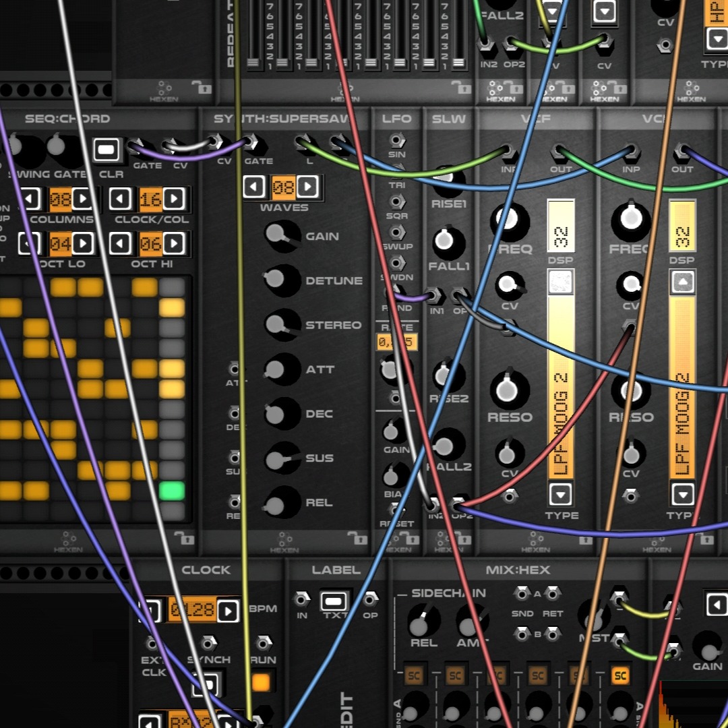
Task: Toggle the lock icon on REPEAT module
Action: click(462, 87)
